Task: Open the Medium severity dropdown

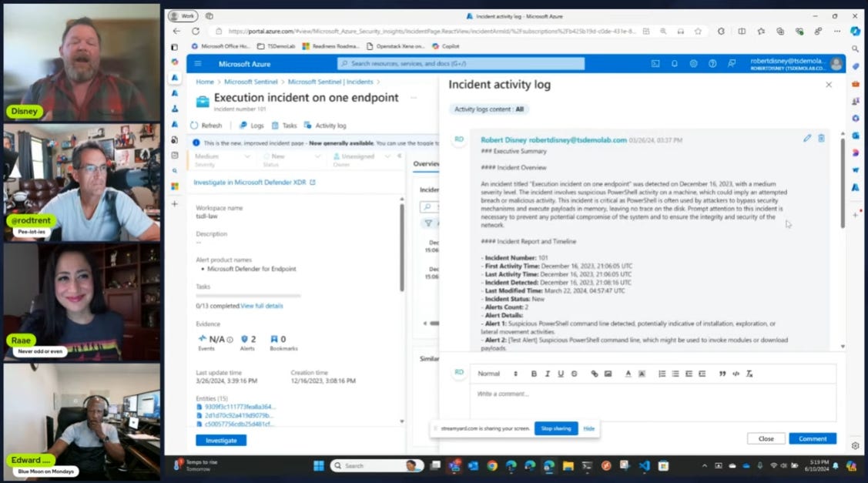Action: [x=221, y=156]
